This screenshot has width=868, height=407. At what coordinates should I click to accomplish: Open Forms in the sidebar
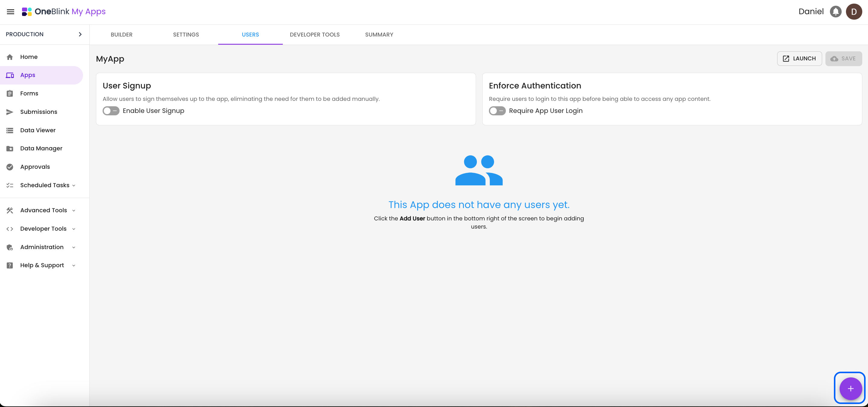click(29, 93)
